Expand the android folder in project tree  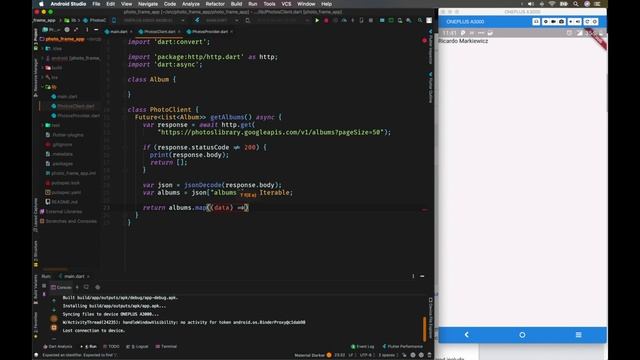pos(43,58)
